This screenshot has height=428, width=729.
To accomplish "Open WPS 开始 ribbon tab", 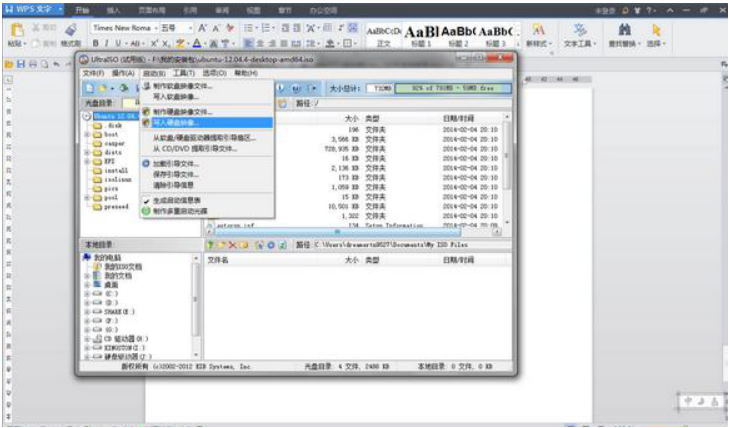I will pyautogui.click(x=82, y=10).
